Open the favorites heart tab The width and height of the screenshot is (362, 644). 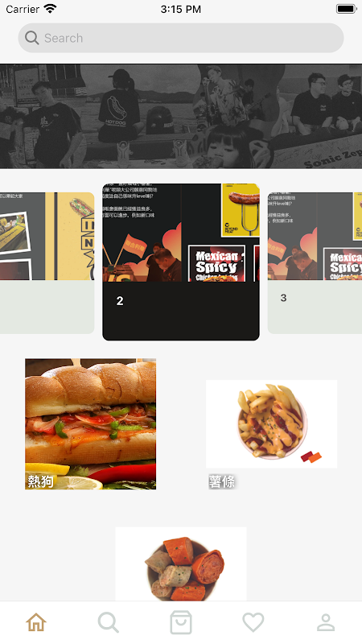pyautogui.click(x=253, y=622)
